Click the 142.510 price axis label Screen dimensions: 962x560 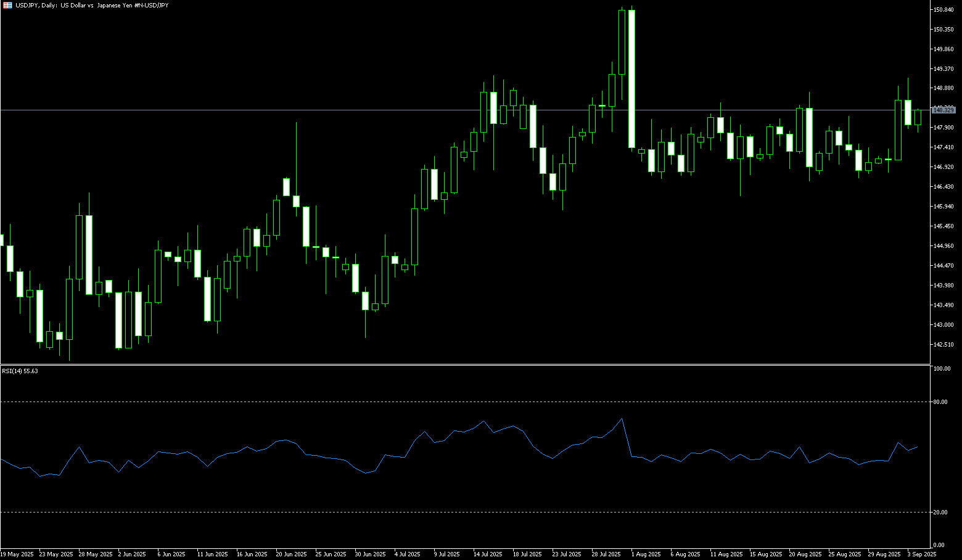coord(943,345)
